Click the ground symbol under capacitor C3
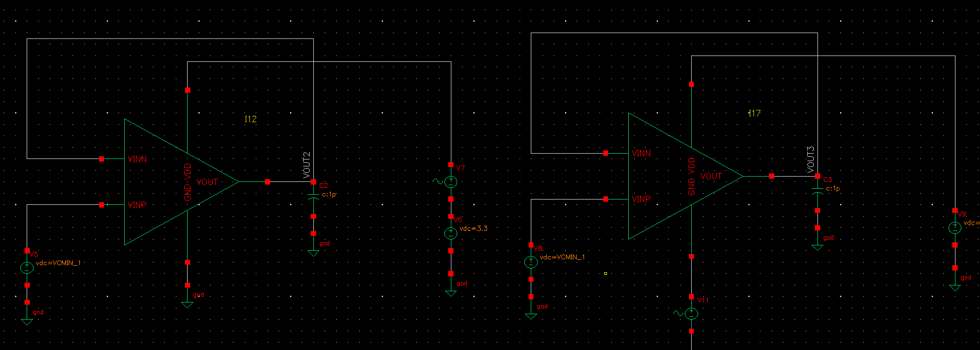The width and height of the screenshot is (980, 350). click(817, 246)
